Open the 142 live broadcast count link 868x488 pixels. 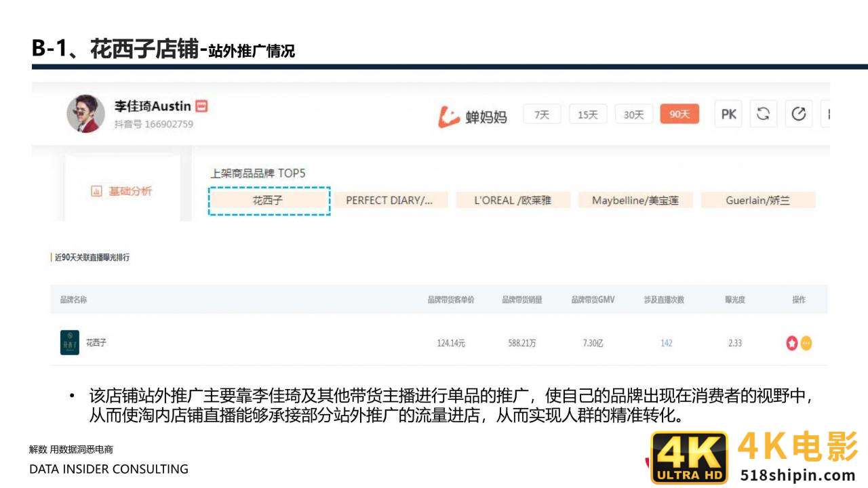point(666,343)
